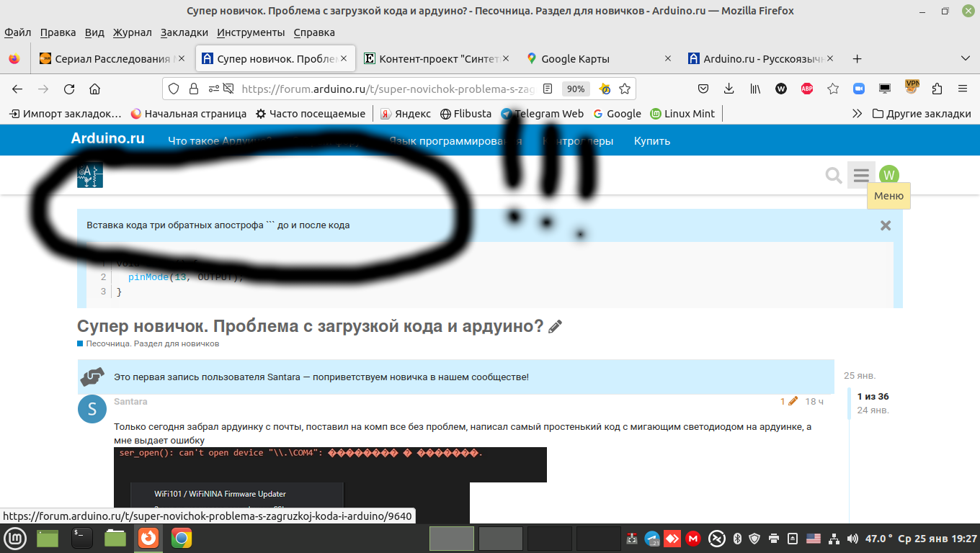Open the Linux Mint bookmark
The image size is (980, 553).
coord(682,114)
